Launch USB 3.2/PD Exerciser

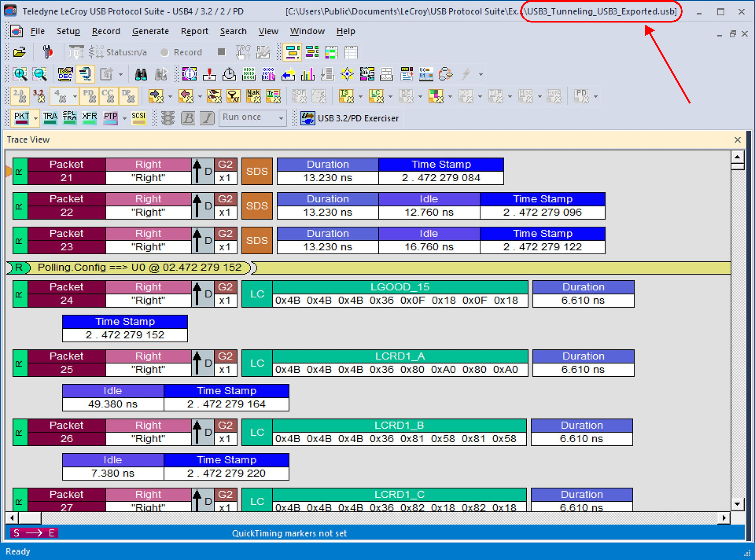pyautogui.click(x=350, y=118)
